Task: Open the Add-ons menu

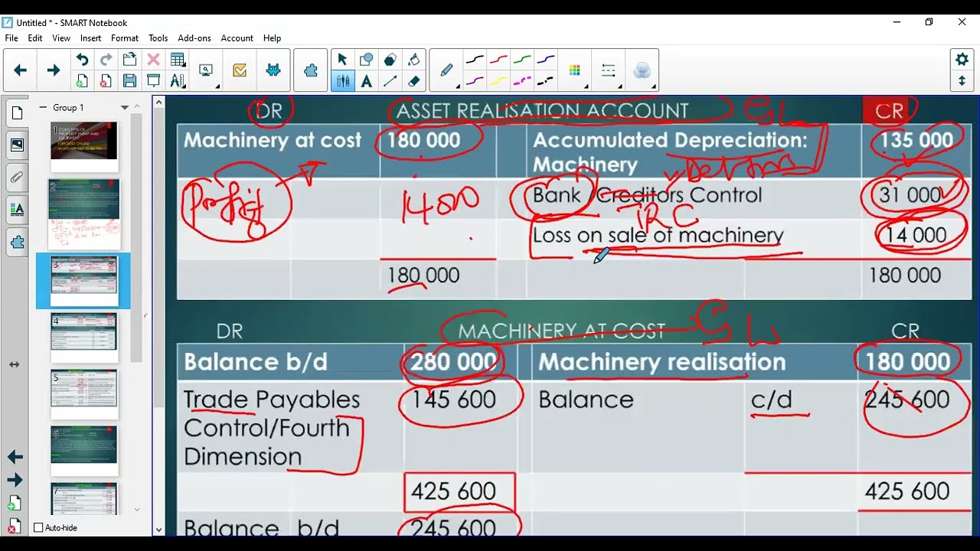Action: coord(194,38)
